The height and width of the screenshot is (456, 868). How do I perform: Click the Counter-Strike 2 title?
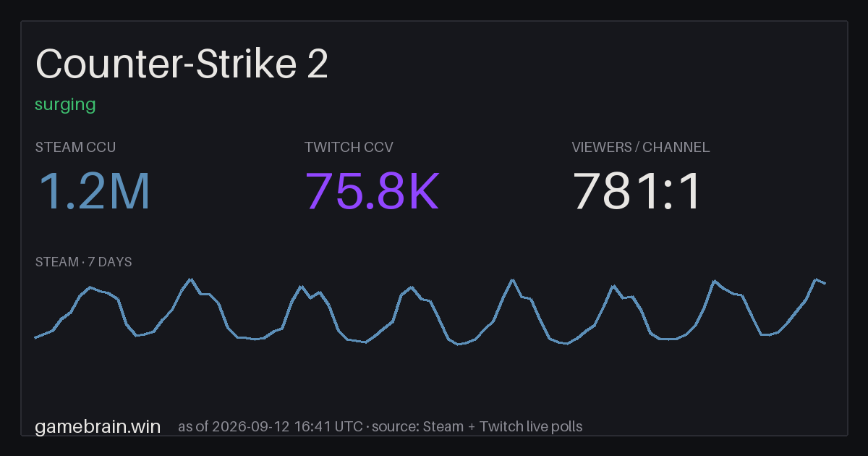click(x=182, y=64)
